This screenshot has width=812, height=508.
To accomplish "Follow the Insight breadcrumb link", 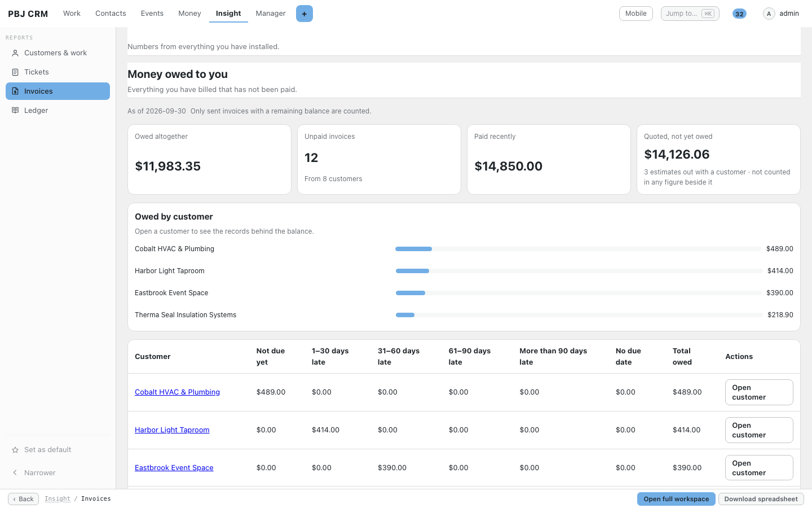I will point(58,499).
